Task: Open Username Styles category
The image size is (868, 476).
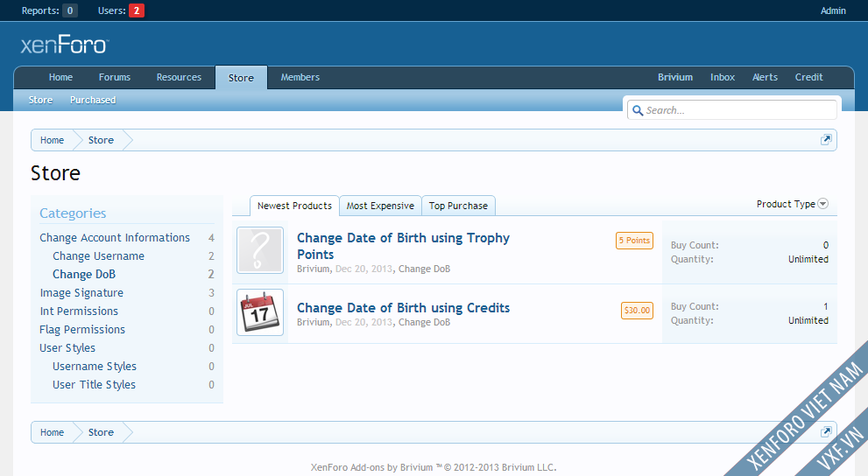Action: coord(95,366)
